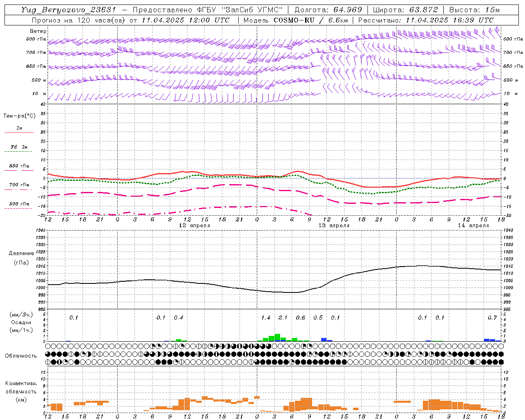Click the 500 гПа temperature legend entry
The height and width of the screenshot is (420, 525).
19,204
